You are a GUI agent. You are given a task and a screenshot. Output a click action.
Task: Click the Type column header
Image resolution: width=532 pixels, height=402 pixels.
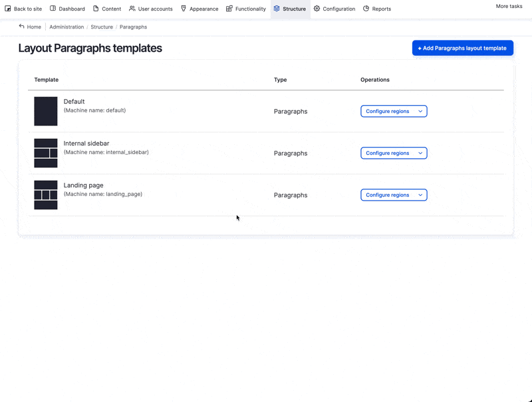pyautogui.click(x=280, y=80)
